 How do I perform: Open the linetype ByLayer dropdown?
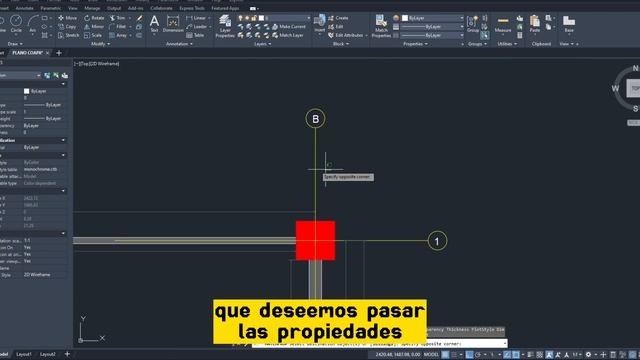[x=433, y=36]
